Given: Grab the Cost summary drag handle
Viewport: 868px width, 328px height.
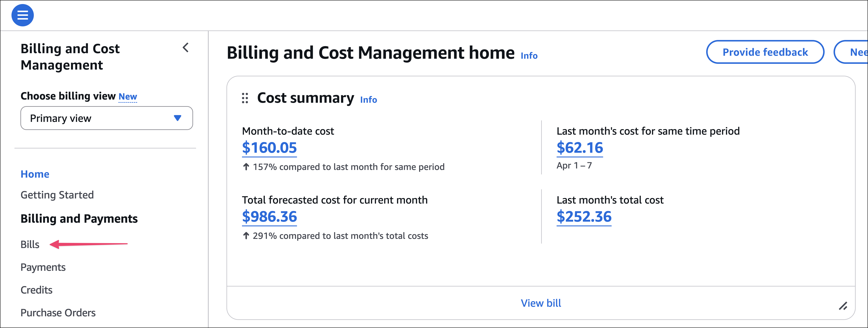Looking at the screenshot, I should coord(245,98).
